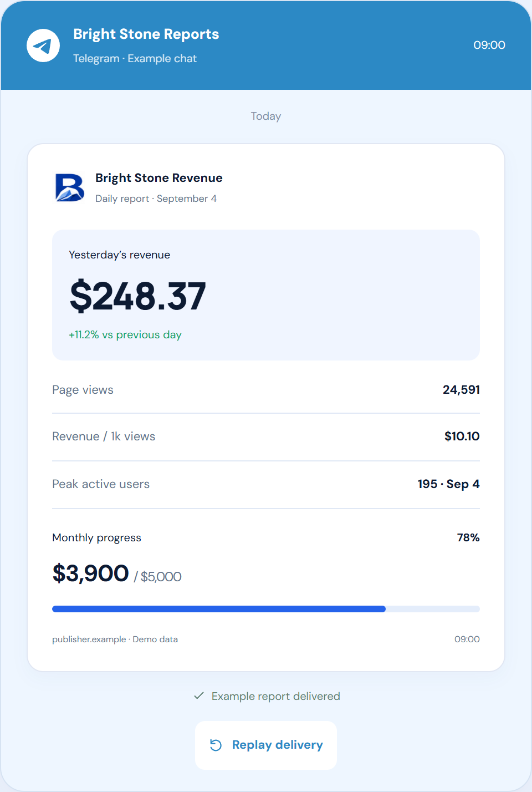Viewport: 532px width, 792px height.
Task: Click the 24,591 page views value
Action: 461,390
